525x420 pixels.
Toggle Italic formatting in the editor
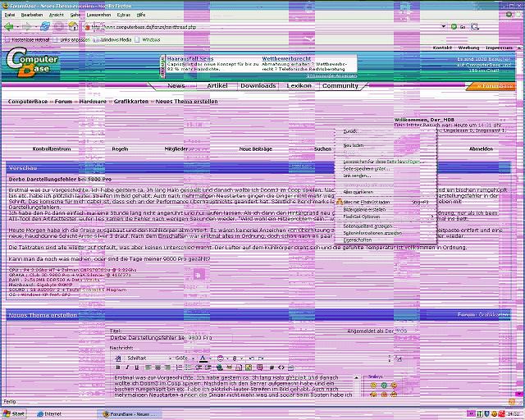127,367
